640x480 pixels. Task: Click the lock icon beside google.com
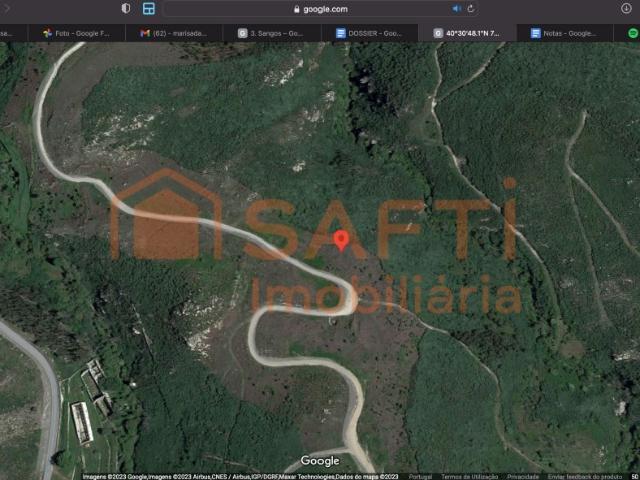click(x=296, y=9)
